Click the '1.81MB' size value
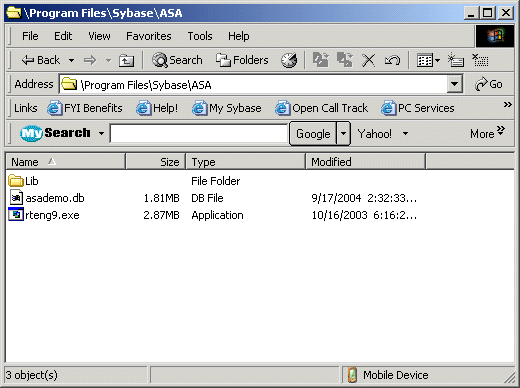Viewport: 520px width, 388px height. click(161, 198)
